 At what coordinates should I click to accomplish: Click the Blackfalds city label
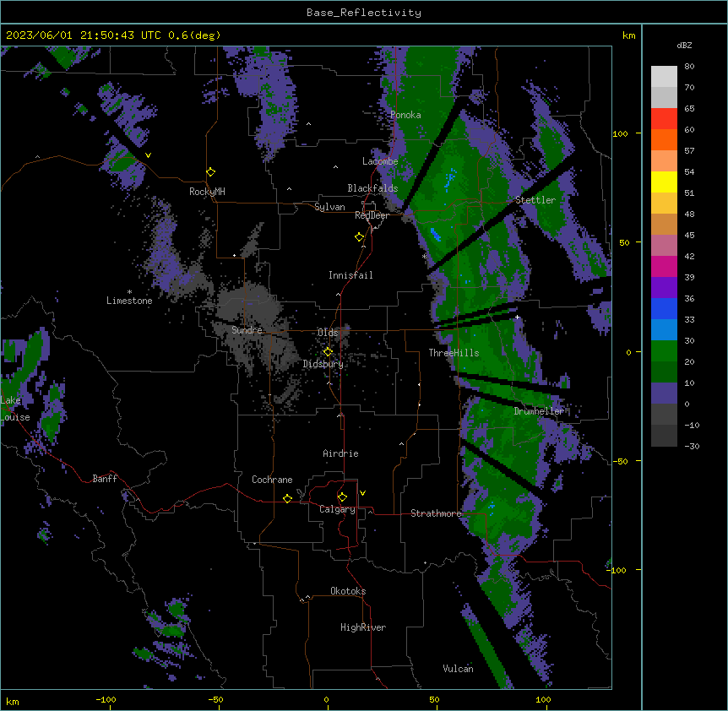[372, 188]
